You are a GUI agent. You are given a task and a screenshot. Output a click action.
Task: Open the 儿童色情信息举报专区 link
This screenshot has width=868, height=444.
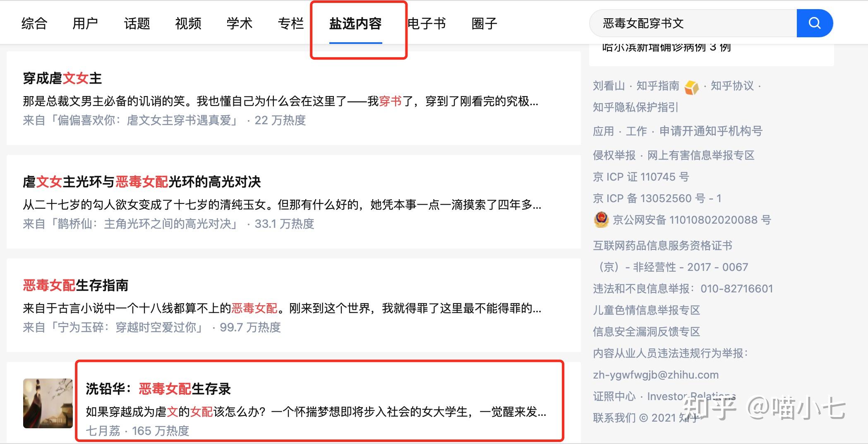[x=646, y=310]
